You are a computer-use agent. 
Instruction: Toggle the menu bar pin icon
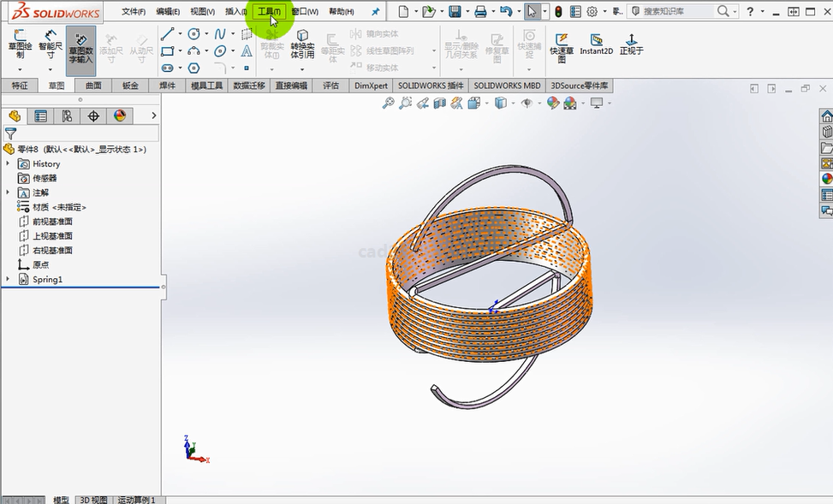(x=375, y=12)
